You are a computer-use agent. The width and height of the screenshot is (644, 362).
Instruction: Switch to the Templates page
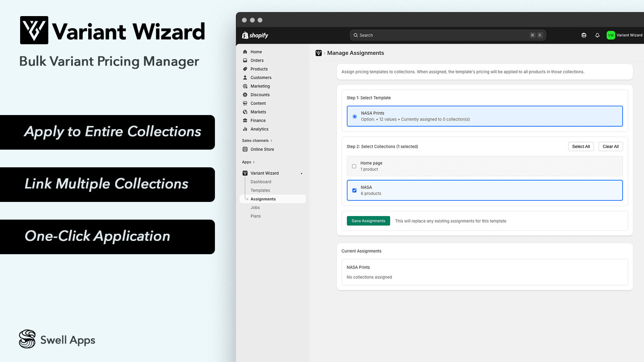260,190
